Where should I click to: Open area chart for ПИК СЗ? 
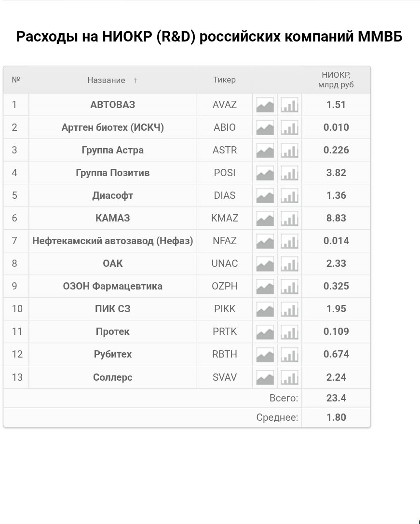pyautogui.click(x=265, y=309)
